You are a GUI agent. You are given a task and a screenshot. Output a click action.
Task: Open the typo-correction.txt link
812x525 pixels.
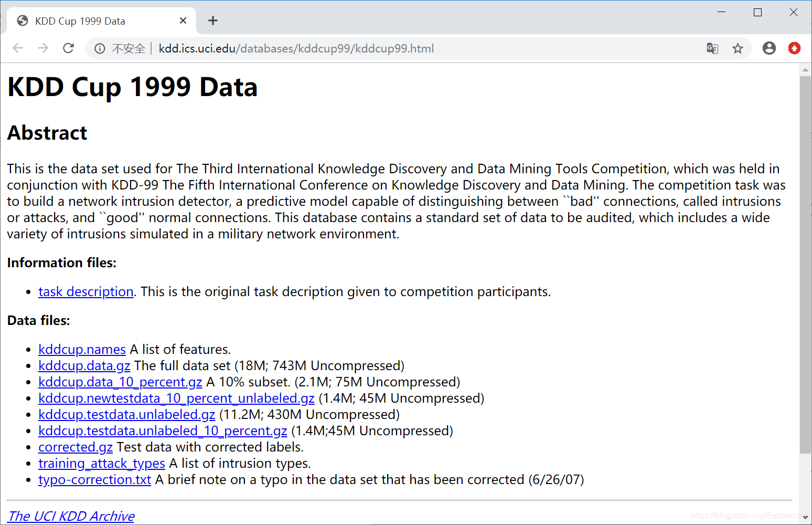tap(94, 480)
